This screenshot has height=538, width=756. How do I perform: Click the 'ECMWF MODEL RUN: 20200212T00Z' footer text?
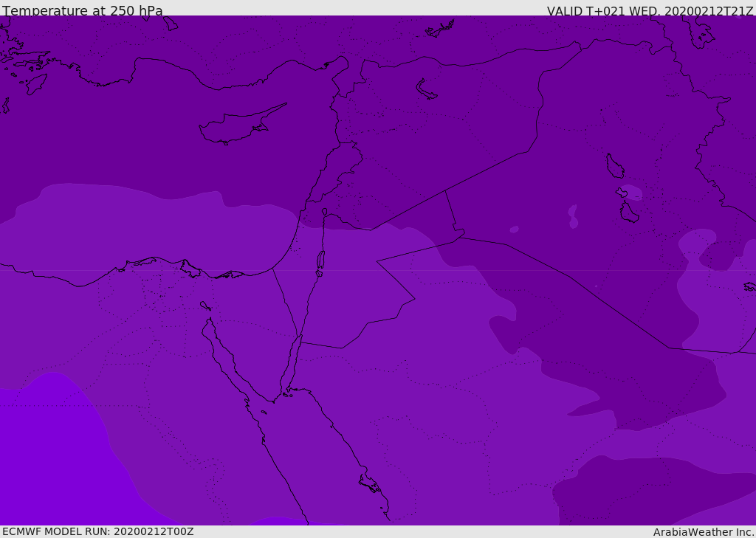[x=98, y=531]
